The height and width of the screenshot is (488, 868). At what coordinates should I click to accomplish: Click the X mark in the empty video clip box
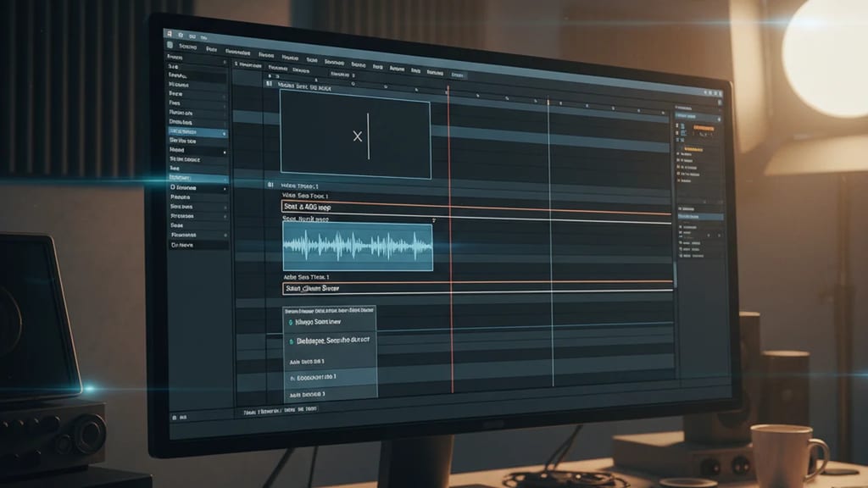358,136
